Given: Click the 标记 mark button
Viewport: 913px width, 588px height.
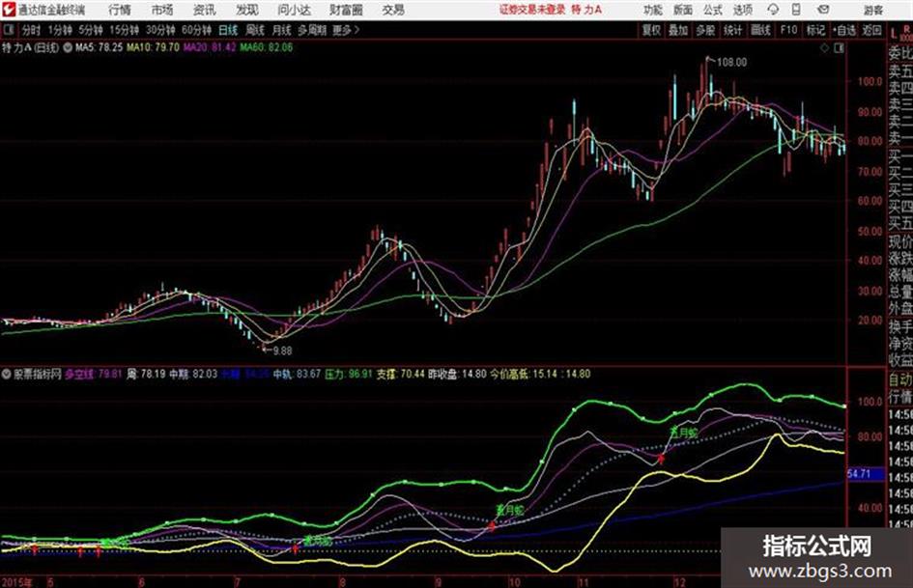Looking at the screenshot, I should [815, 30].
